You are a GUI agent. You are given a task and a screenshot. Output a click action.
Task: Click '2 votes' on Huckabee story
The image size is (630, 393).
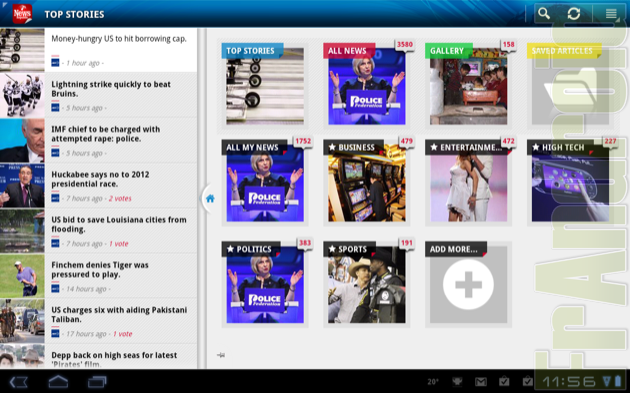click(120, 199)
